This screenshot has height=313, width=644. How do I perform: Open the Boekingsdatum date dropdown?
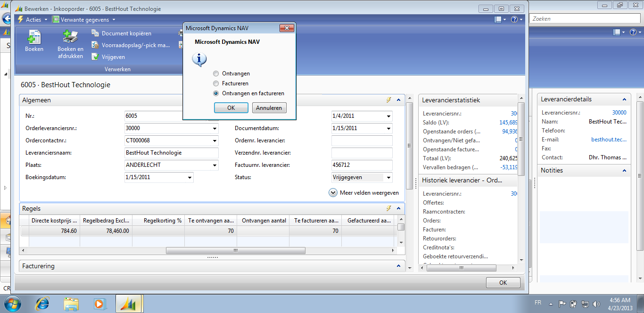coord(190,177)
